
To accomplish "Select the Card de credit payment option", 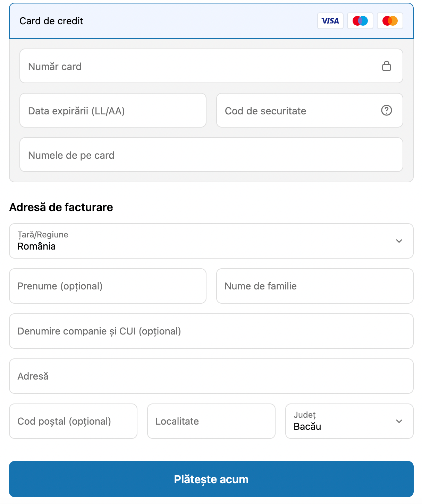I will coord(211,21).
